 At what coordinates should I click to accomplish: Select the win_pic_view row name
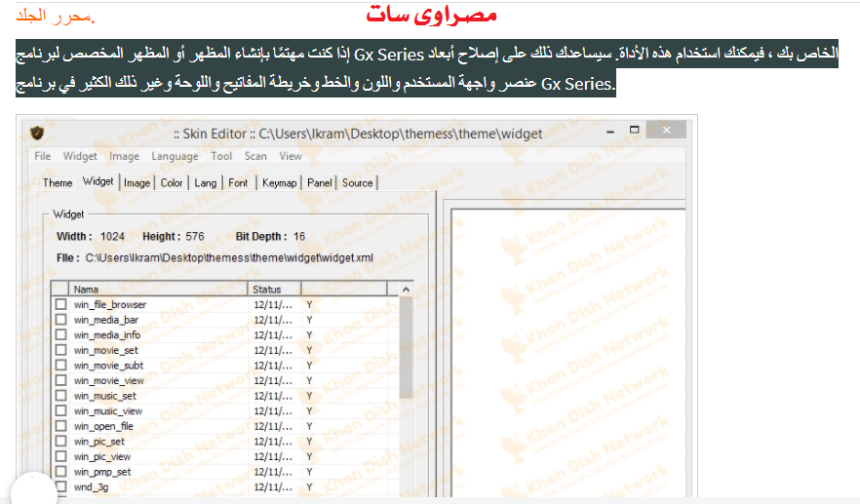click(x=102, y=457)
